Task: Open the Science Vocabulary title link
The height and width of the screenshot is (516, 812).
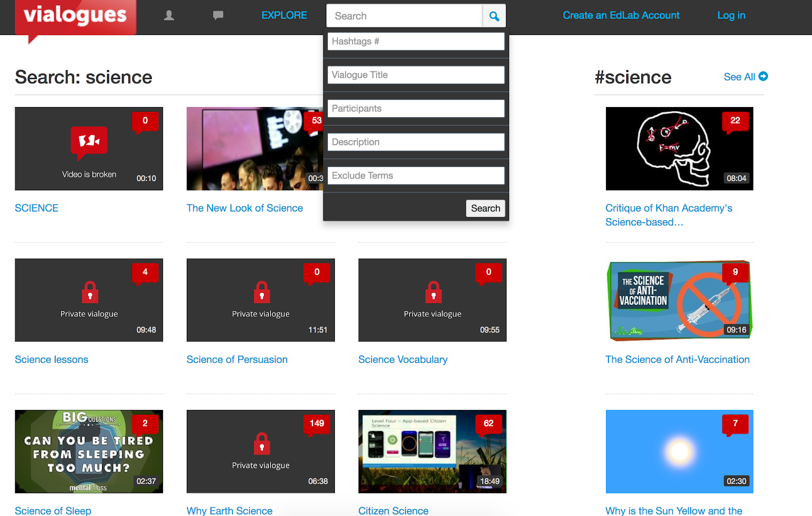Action: [x=403, y=359]
